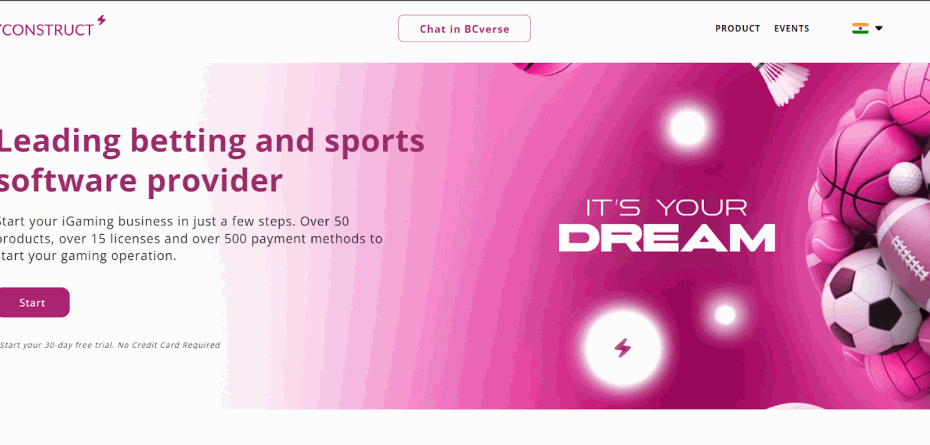This screenshot has height=445, width=930.
Task: Click the shuttlecock image in the banner
Action: tap(781, 83)
